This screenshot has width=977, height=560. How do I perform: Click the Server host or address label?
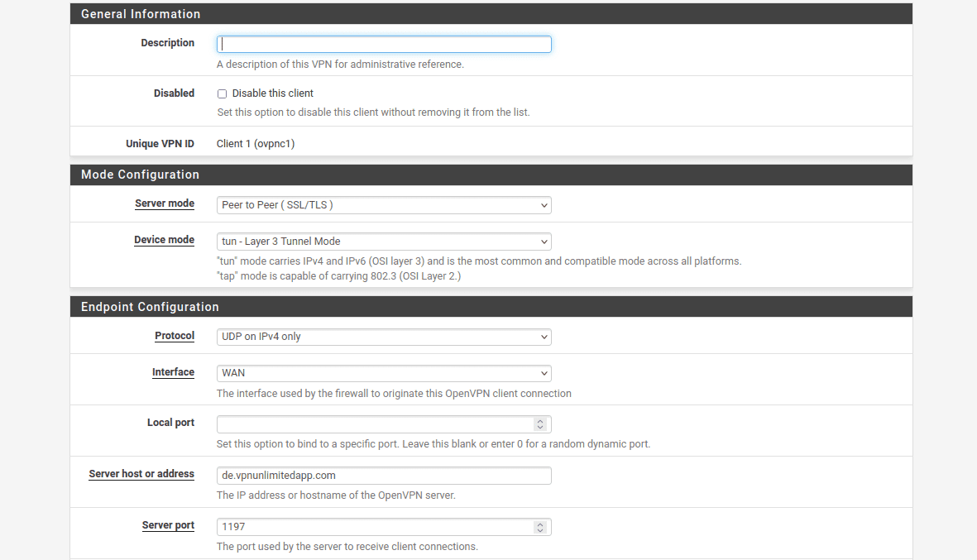(141, 474)
